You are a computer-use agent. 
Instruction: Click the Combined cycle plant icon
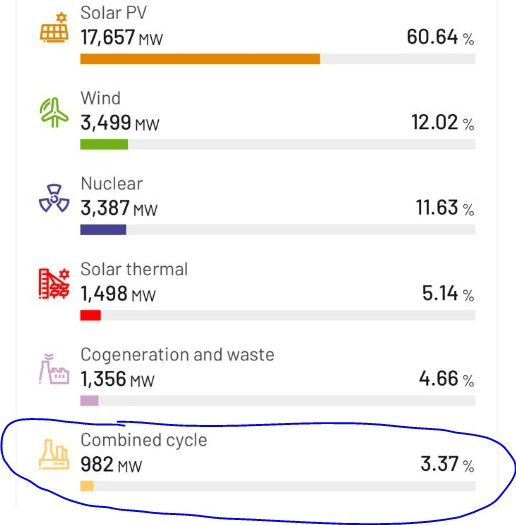click(54, 454)
